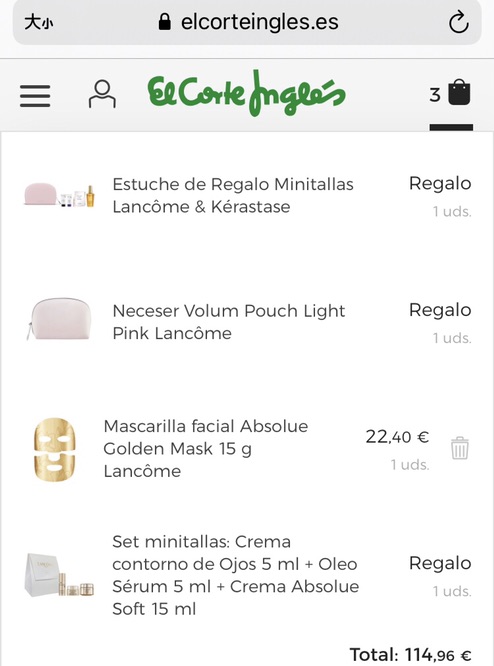Tap the 22,40 € price of Golden Mask
Screen dimensions: 494x666
tap(397, 437)
